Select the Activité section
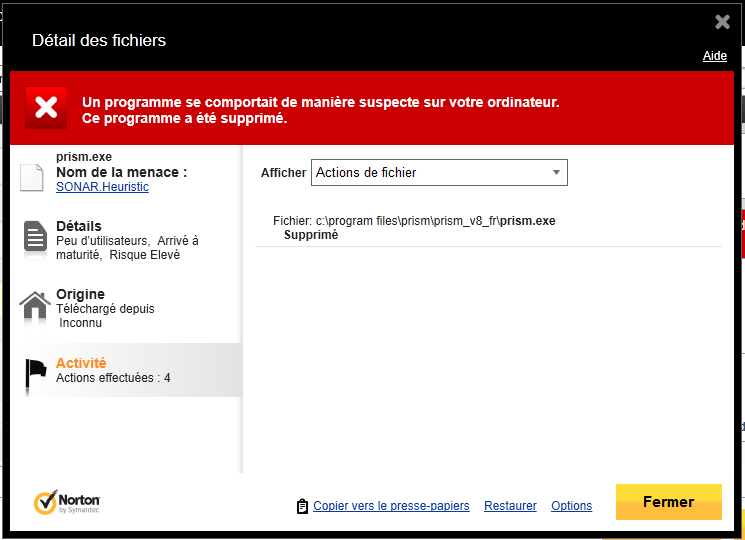The height and width of the screenshot is (540, 745). pyautogui.click(x=125, y=370)
